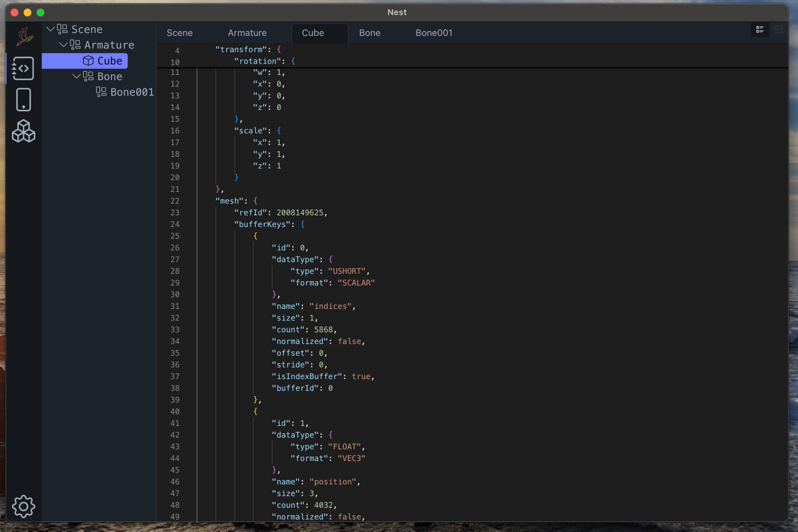The height and width of the screenshot is (532, 798).
Task: Switch to the Scene tab
Action: pos(180,33)
